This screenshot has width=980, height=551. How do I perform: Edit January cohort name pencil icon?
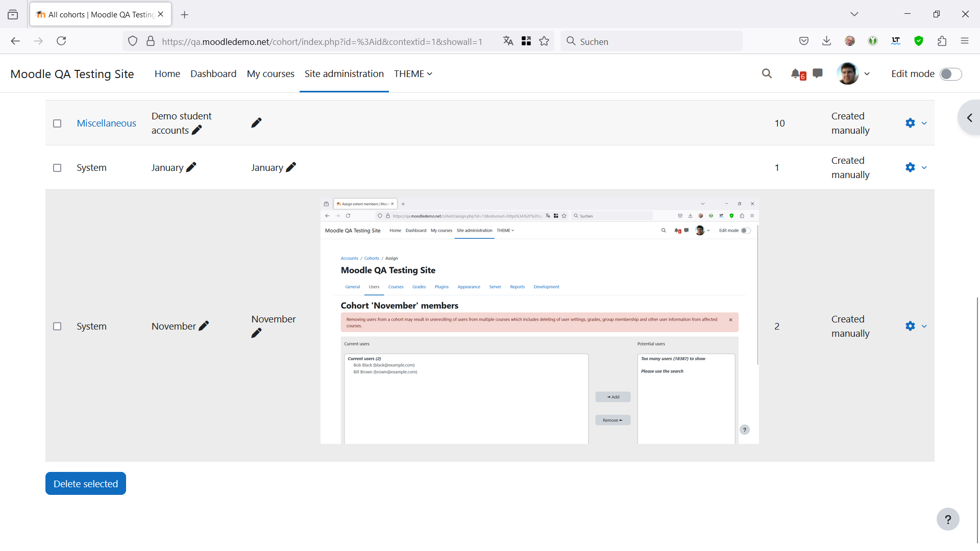191,167
